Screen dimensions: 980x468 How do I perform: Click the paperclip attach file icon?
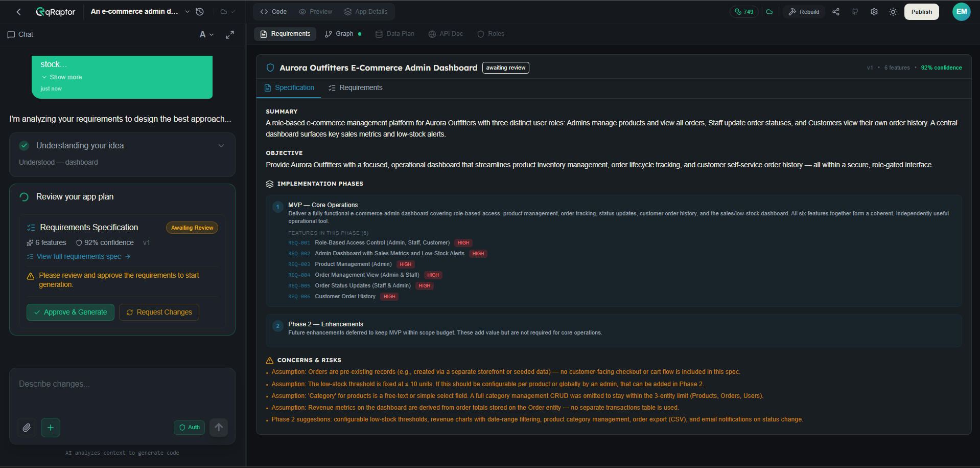point(27,428)
